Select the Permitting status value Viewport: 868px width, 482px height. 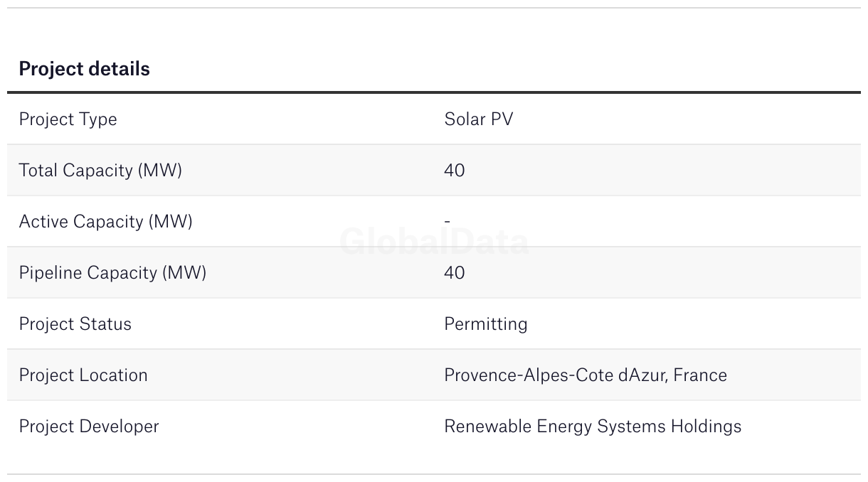click(x=485, y=324)
